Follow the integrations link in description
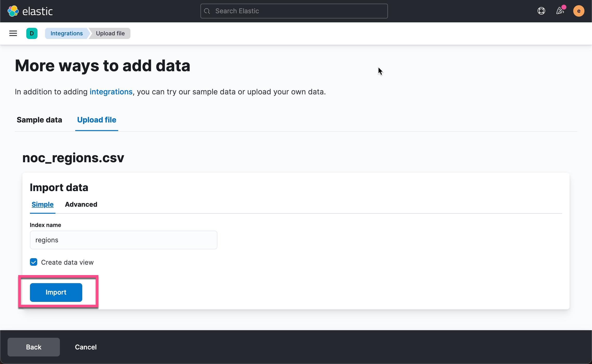 (111, 92)
